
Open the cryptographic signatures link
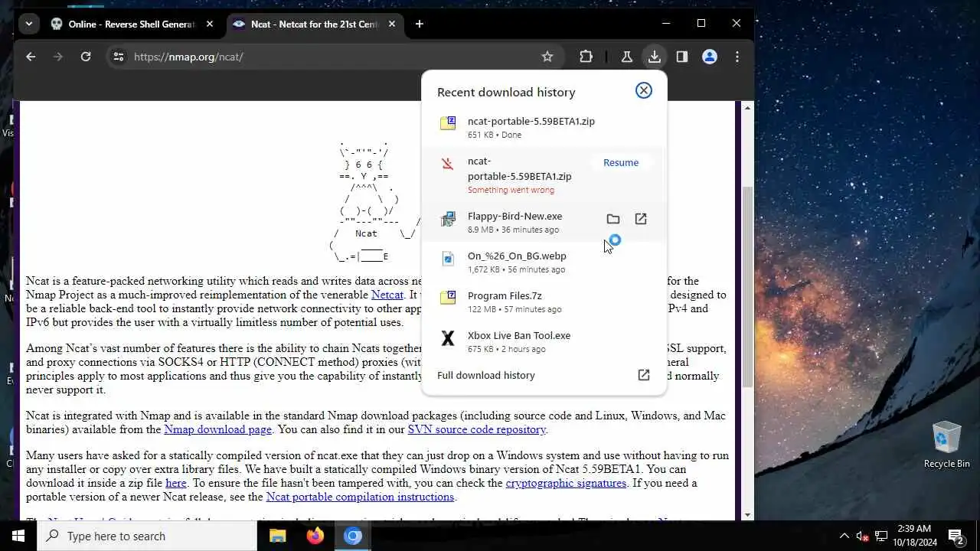coord(566,483)
